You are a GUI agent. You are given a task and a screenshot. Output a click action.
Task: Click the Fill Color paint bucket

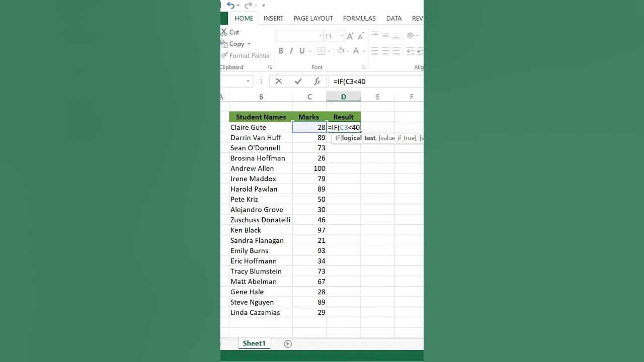pyautogui.click(x=341, y=51)
